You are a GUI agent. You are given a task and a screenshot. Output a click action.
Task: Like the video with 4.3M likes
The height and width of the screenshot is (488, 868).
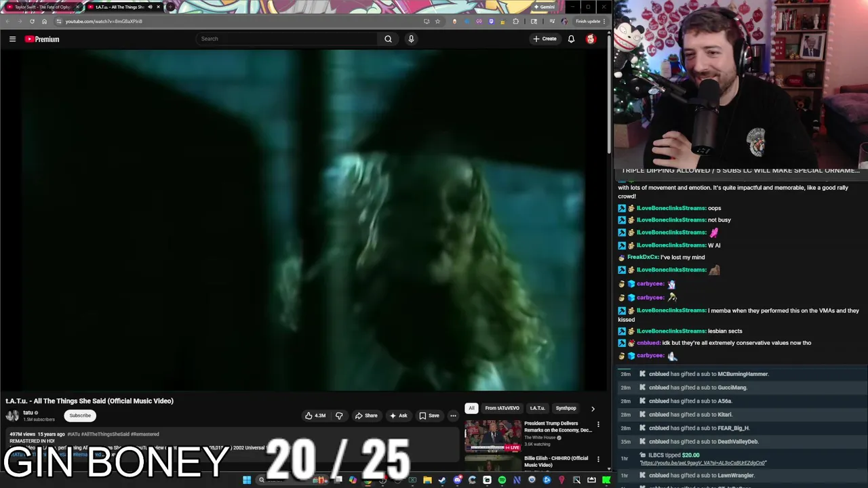pyautogui.click(x=315, y=415)
